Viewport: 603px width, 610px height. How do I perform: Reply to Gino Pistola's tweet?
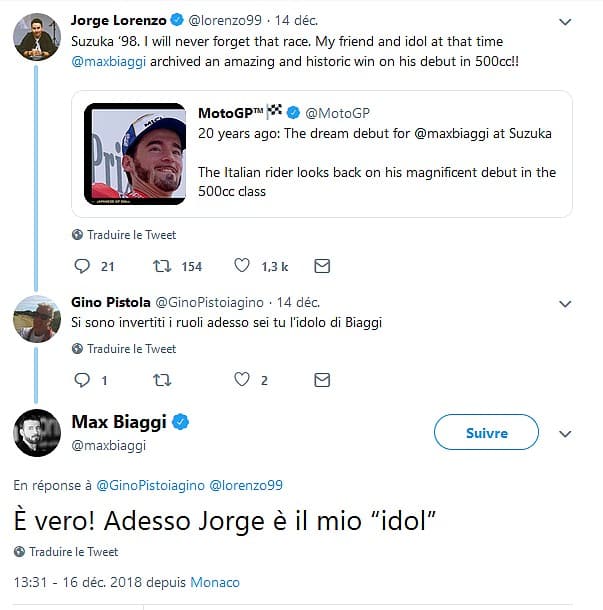click(83, 380)
